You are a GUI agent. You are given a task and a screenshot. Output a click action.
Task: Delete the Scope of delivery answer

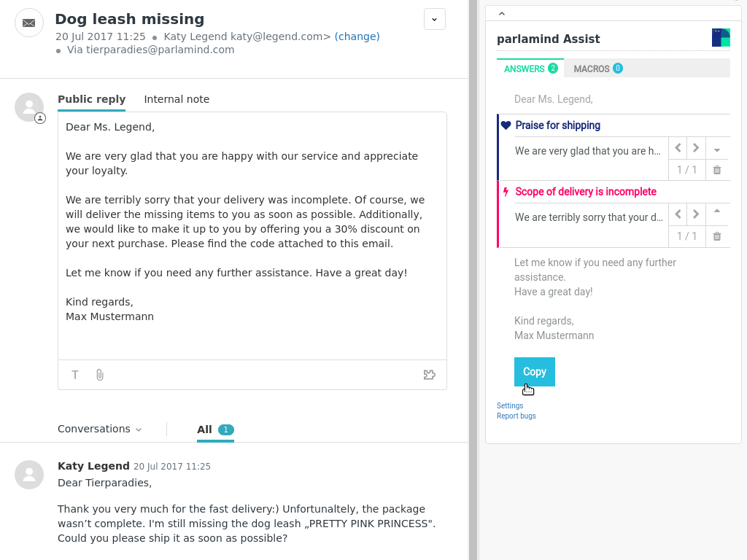pos(717,236)
